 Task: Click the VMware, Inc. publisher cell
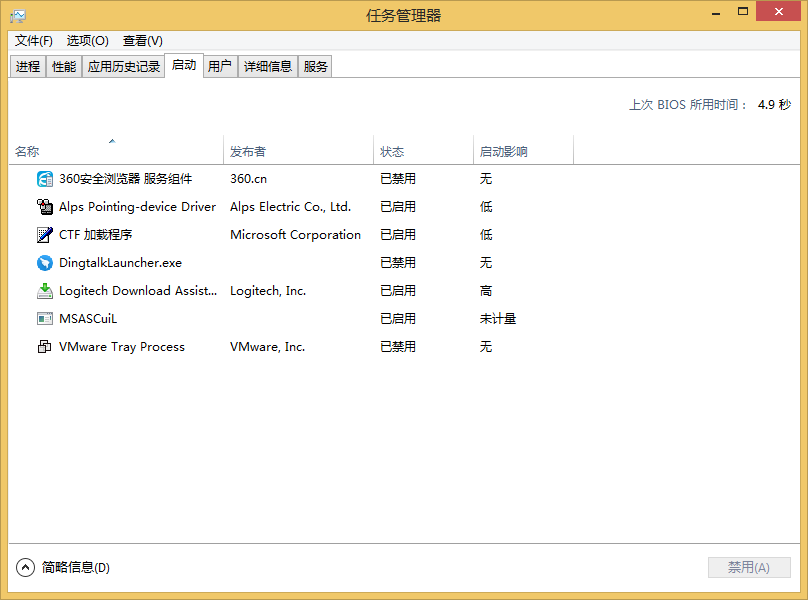point(267,346)
